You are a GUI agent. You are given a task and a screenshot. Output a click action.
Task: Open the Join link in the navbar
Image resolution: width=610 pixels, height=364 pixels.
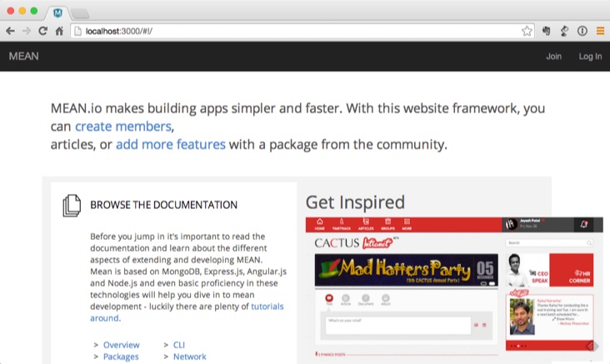click(553, 57)
